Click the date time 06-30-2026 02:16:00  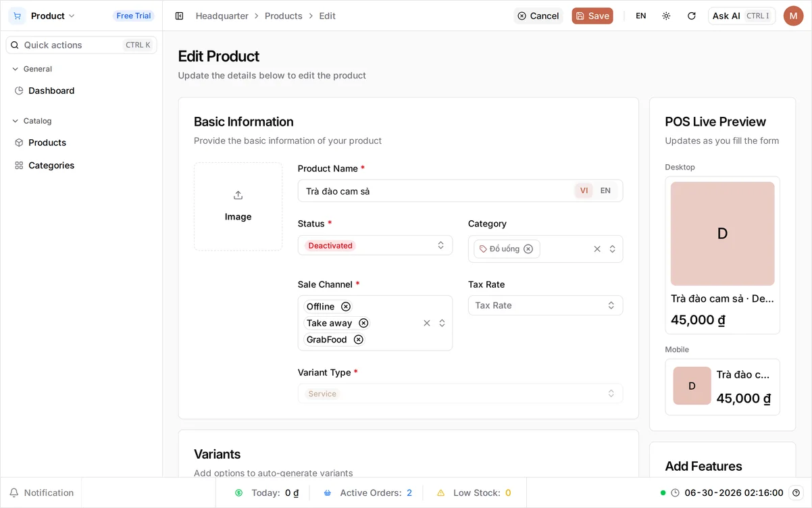[x=734, y=493]
